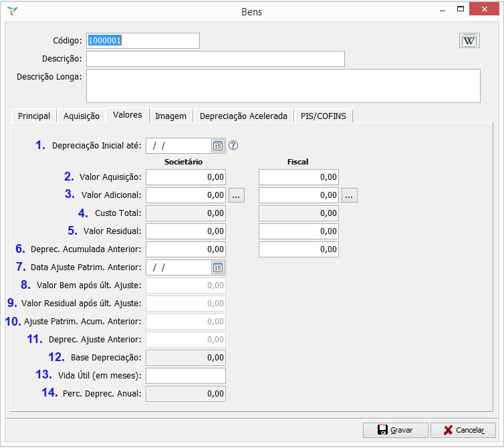
Task: Focus the Fiscal Valor Aquisição field
Action: (x=299, y=177)
